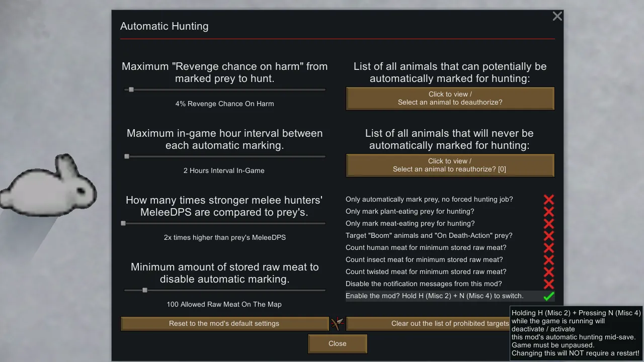Clear out the list of prohibited targets

pyautogui.click(x=428, y=323)
